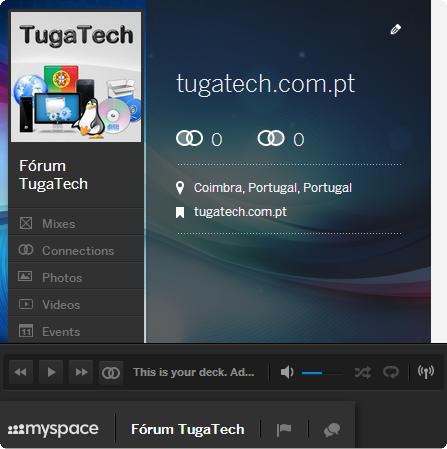Screen dimensions: 447x449
Task: Open the tugatech.com.pt website link
Action: point(240,212)
